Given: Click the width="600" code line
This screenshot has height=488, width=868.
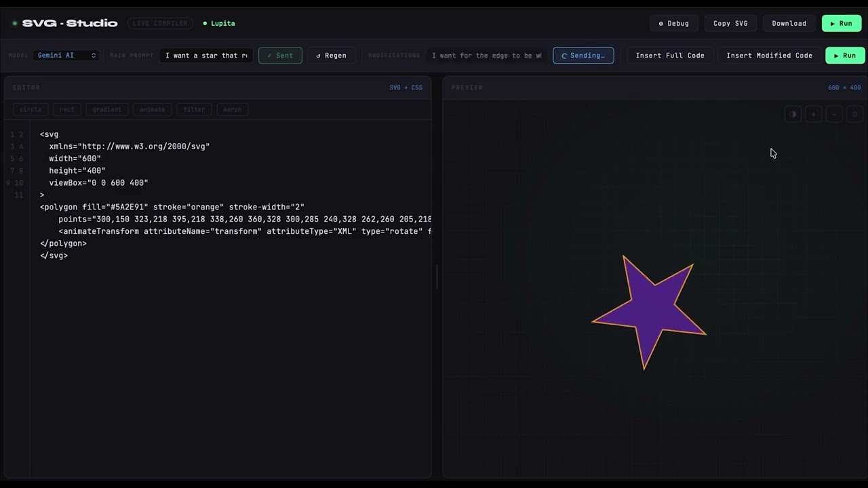Looking at the screenshot, I should pyautogui.click(x=75, y=159).
